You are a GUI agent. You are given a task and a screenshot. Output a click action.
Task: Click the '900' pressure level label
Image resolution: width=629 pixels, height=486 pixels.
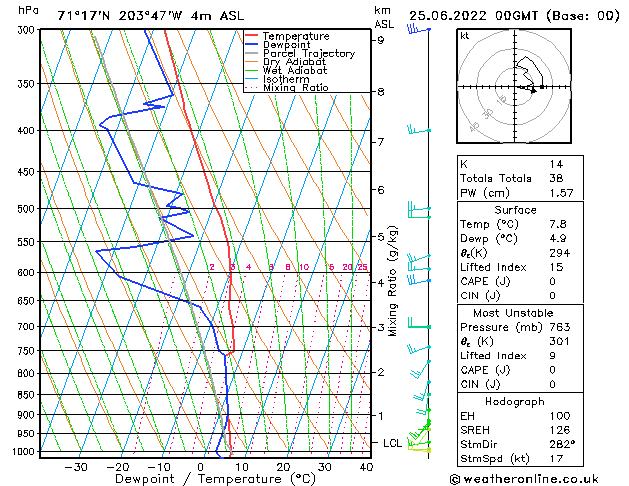point(28,415)
